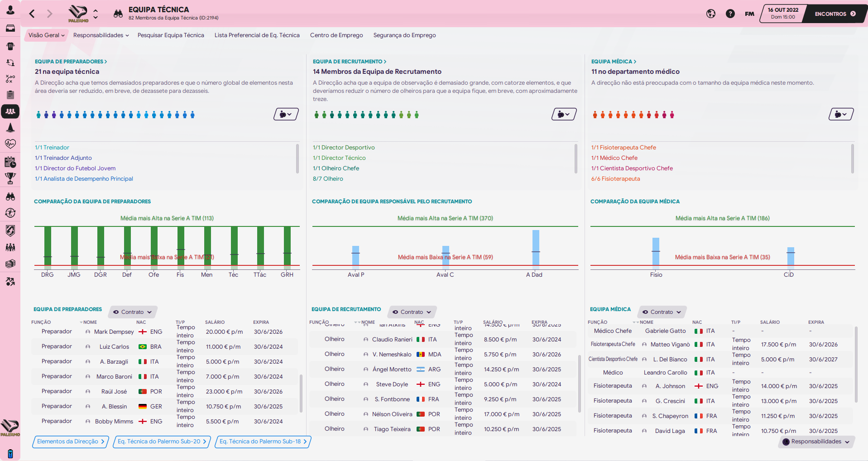Viewport: 868px width, 461px height.
Task: Go back with the left arrow
Action: (x=32, y=14)
